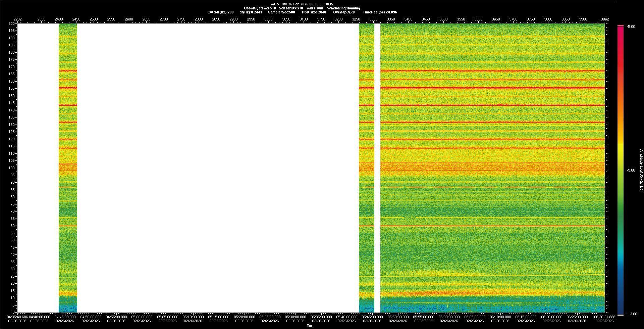The image size is (644, 329).
Task: Select the colorbar top marker at -5.00
Action: coord(621,26)
